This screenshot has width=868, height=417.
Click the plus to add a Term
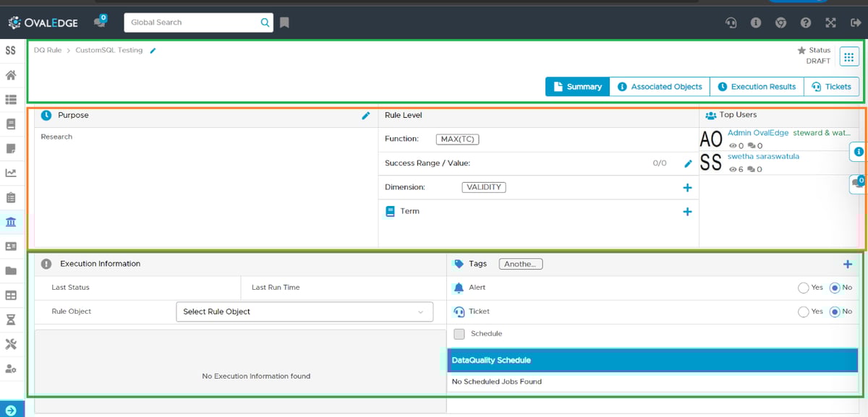[688, 211]
